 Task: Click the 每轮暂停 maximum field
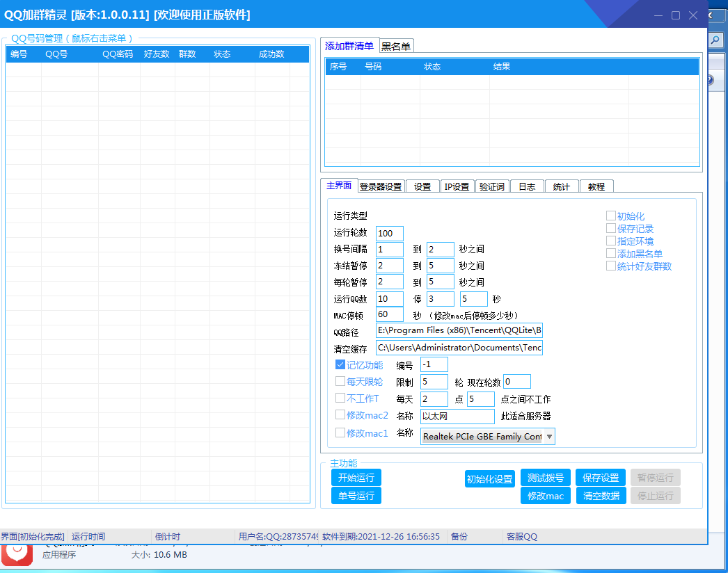click(x=440, y=282)
